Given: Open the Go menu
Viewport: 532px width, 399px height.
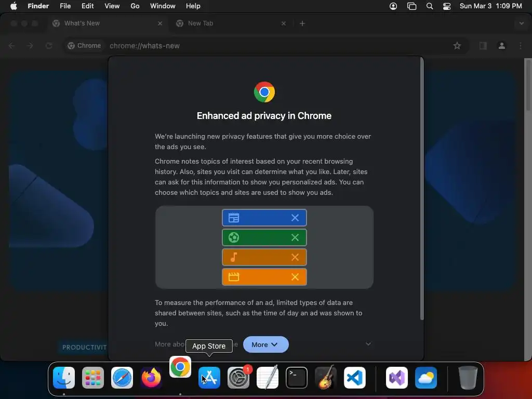Looking at the screenshot, I should [135, 6].
